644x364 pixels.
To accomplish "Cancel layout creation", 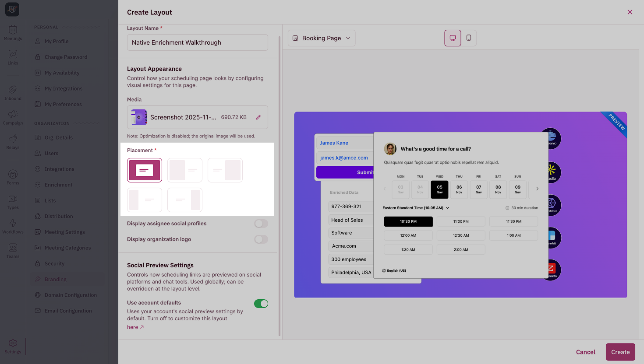I will [585, 352].
